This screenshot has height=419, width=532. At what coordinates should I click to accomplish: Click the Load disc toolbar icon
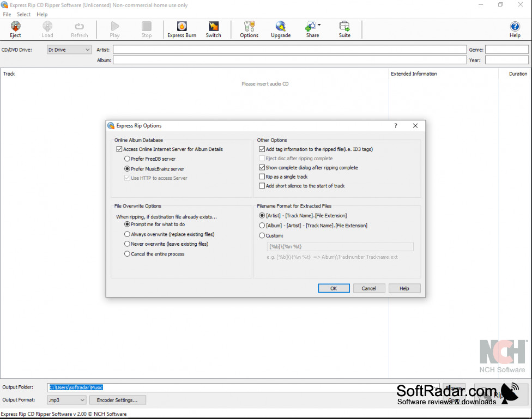[x=47, y=29]
